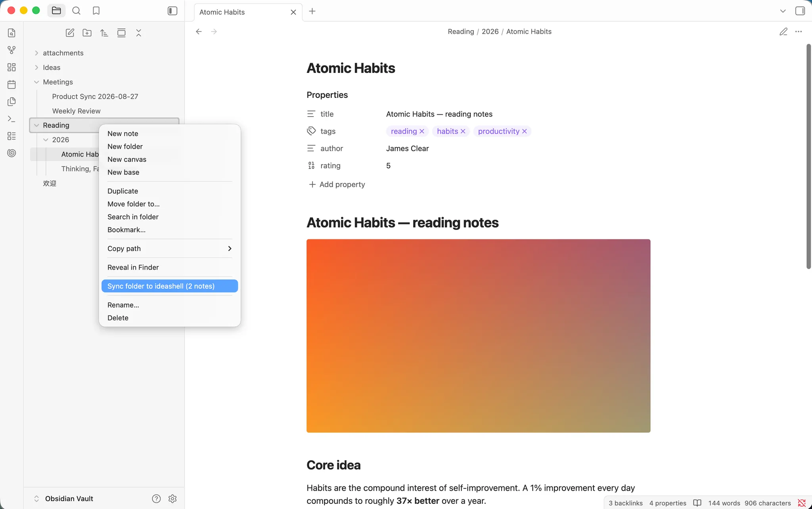The height and width of the screenshot is (509, 812).
Task: Open Product Sync 2026-08-27 note
Action: [95, 96]
